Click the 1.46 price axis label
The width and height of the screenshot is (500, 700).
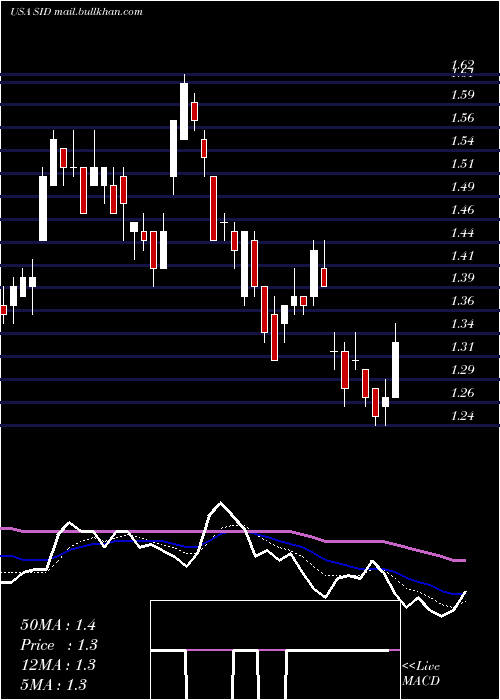(x=462, y=210)
